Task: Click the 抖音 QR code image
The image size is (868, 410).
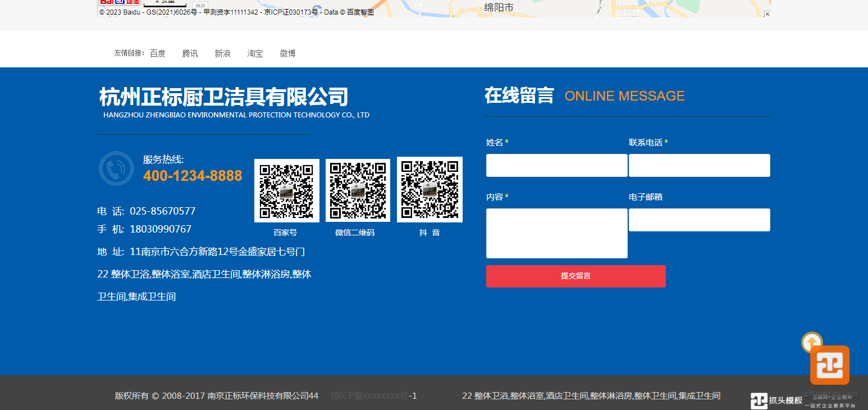Action: 430,190
